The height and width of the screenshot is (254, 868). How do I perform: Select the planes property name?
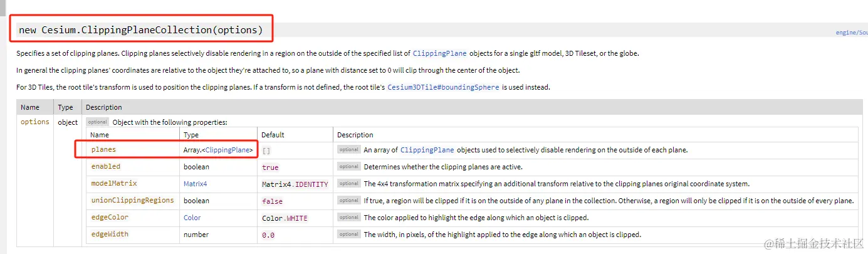coord(103,150)
